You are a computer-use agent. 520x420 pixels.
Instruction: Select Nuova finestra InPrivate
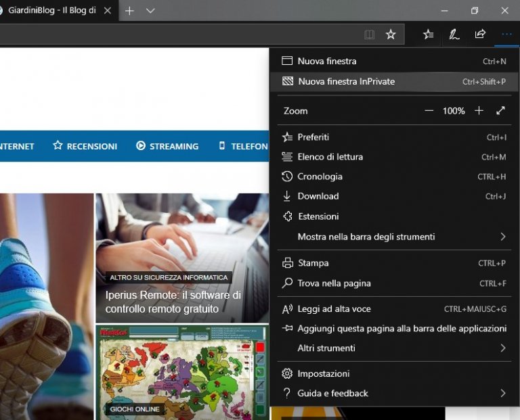(x=346, y=82)
